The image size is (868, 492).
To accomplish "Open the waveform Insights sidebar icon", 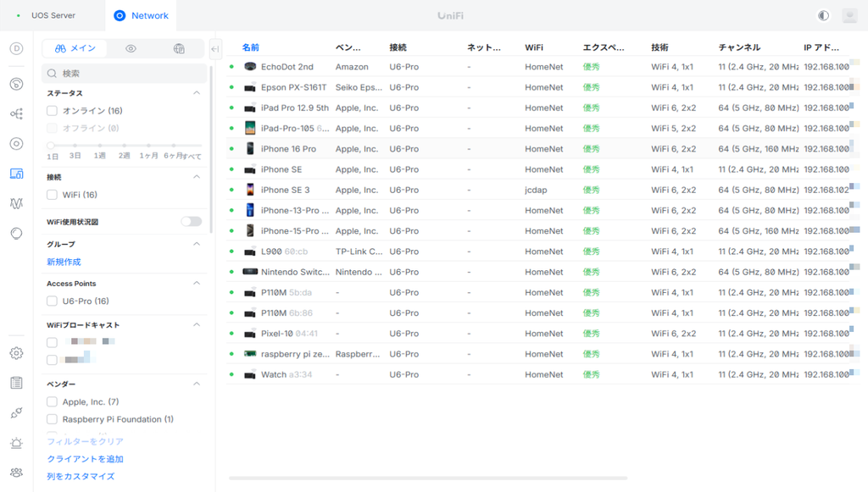I will [17, 203].
